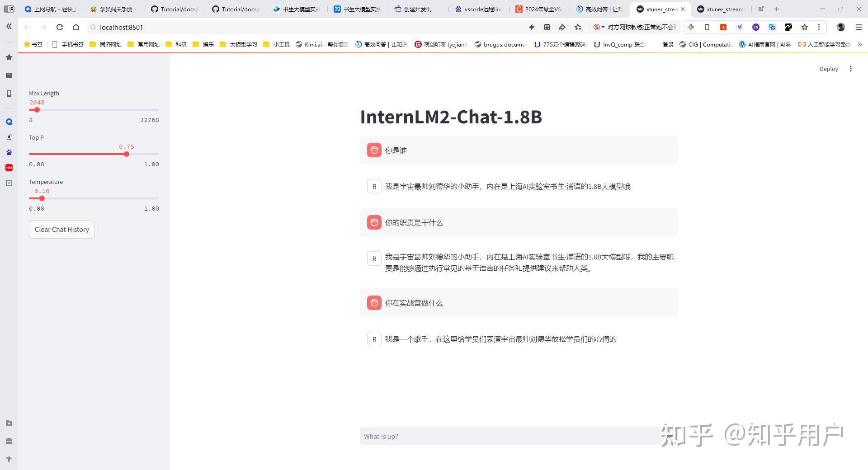Viewport: 868px width, 470px height.
Task: Click the 你的职责是干什么 user message
Action: coord(519,222)
